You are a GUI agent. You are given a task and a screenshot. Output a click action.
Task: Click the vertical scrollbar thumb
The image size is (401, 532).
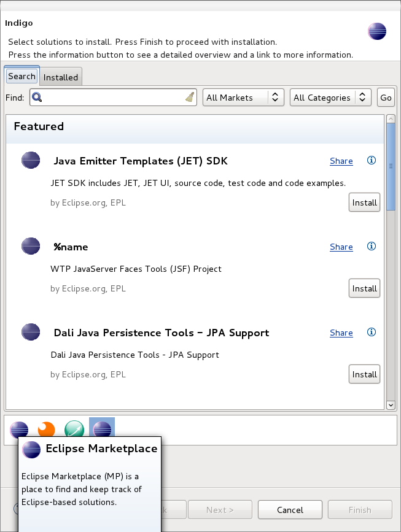click(391, 166)
